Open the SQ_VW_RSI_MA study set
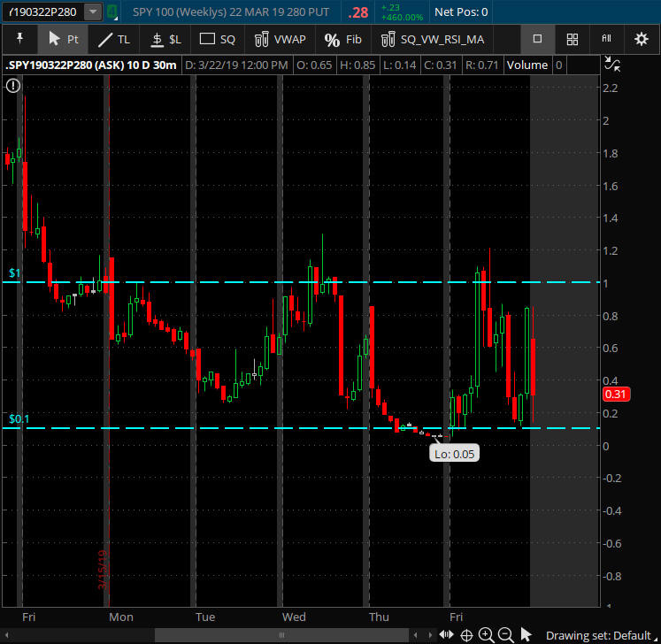 click(x=432, y=39)
